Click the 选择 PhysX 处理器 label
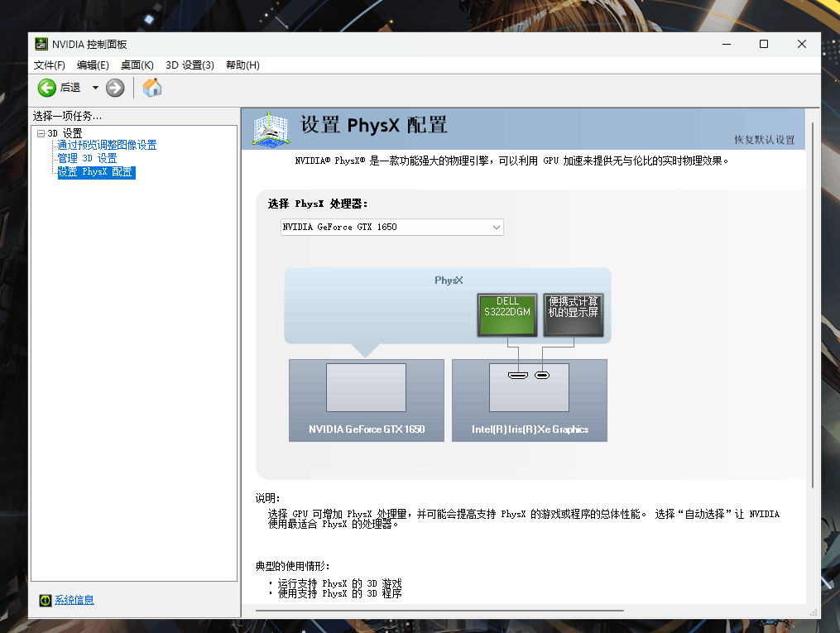This screenshot has width=840, height=633. 318,204
